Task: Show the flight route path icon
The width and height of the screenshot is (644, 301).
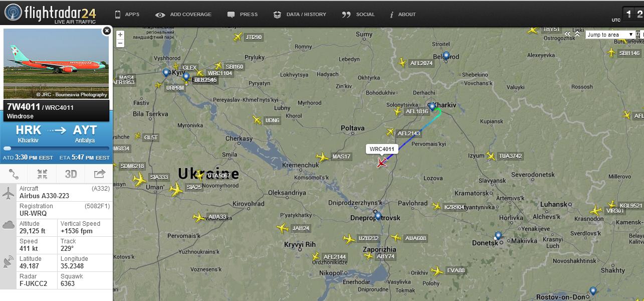Action: [x=14, y=174]
